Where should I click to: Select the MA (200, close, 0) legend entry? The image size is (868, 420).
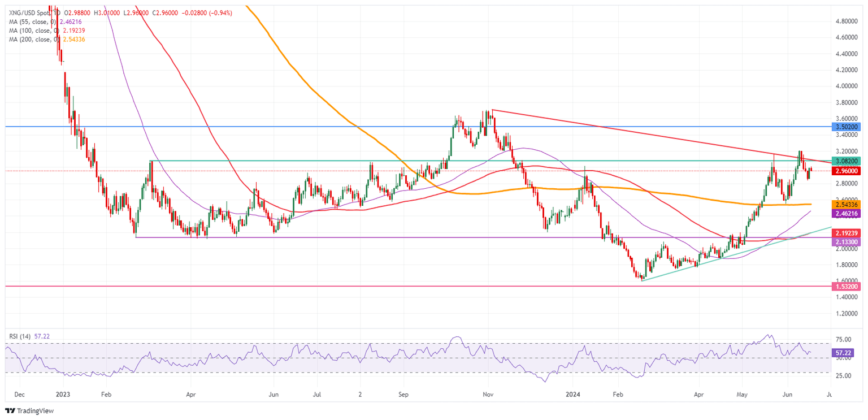[x=34, y=40]
